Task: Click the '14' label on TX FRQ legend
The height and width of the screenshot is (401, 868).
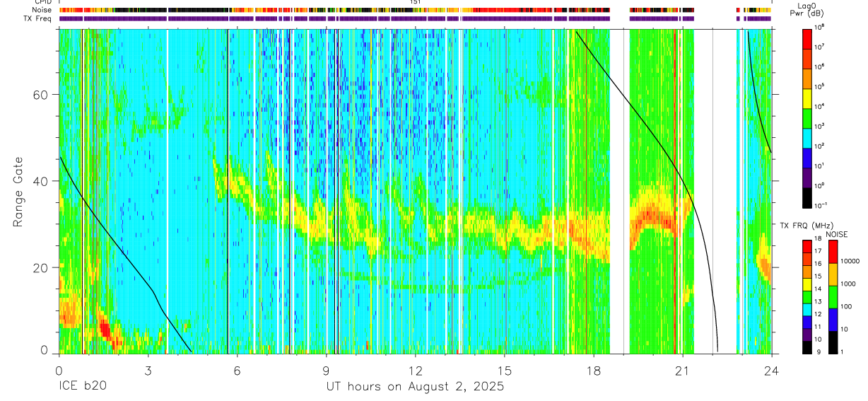Action: point(817,289)
